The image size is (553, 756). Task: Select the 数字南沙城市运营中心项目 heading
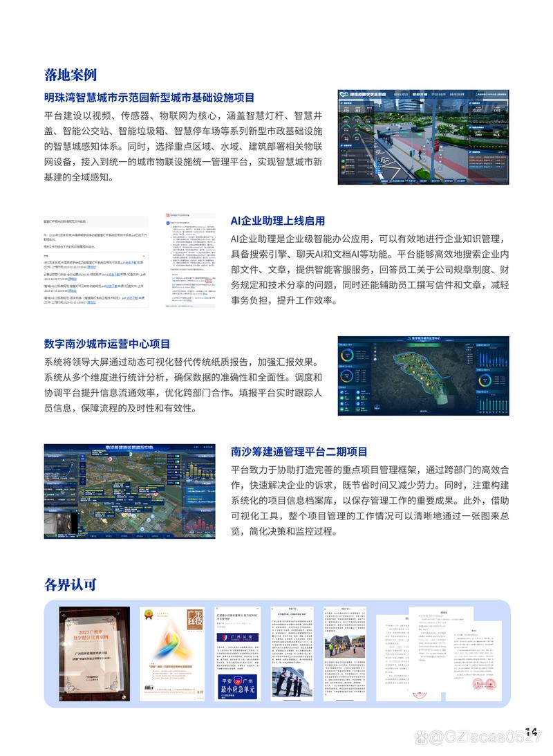[107, 344]
